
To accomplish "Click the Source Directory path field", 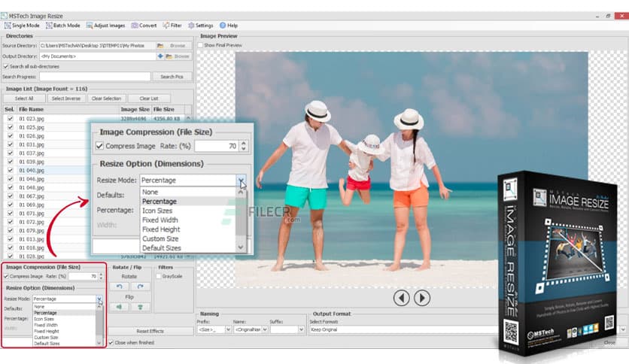I will click(96, 46).
